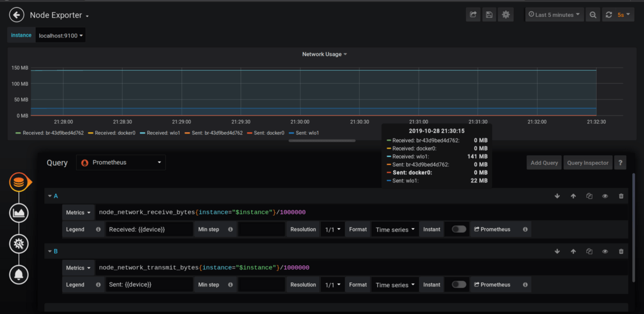This screenshot has width=644, height=314.
Task: Click the node_network_receive_bytes query field
Action: point(361,213)
